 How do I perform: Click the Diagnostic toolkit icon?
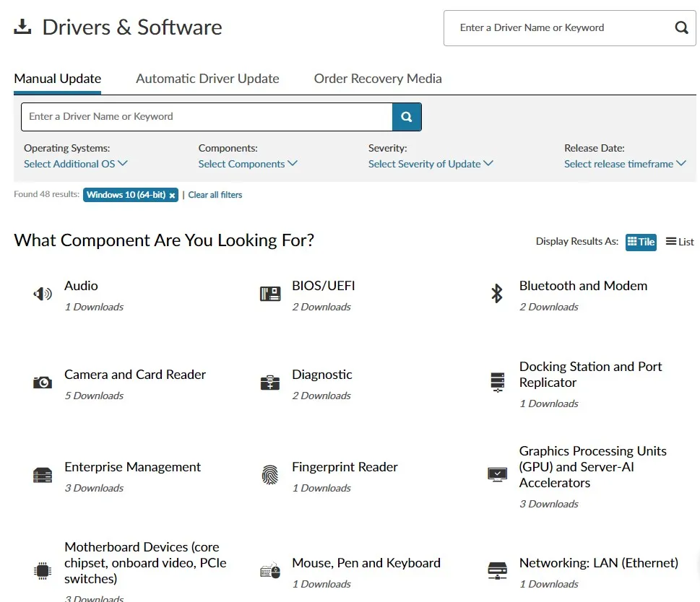pos(270,383)
